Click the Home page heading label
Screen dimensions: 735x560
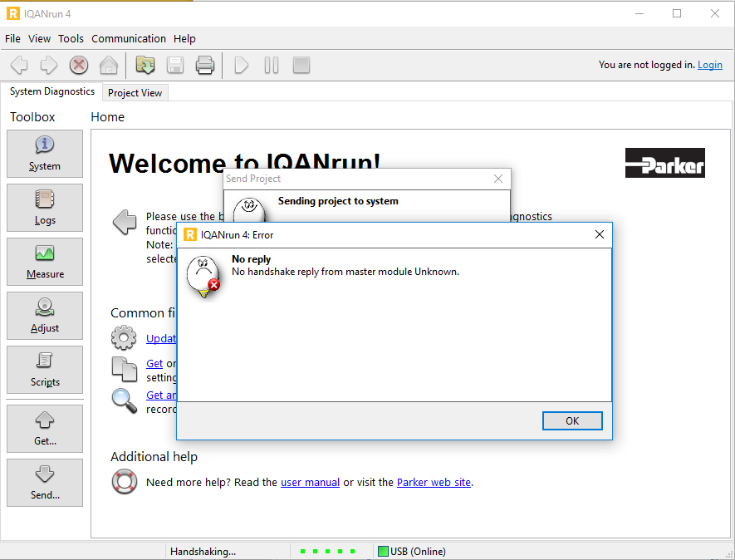107,117
